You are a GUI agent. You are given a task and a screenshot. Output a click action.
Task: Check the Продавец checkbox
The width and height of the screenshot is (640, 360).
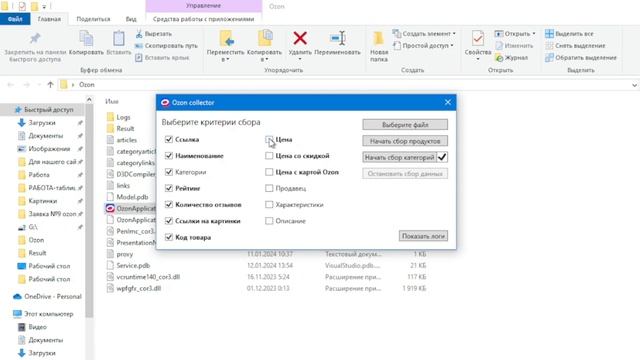269,188
